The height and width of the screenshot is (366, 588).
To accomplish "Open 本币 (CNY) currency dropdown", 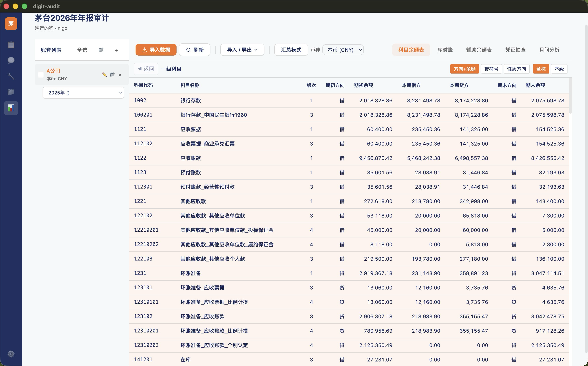I will (343, 50).
